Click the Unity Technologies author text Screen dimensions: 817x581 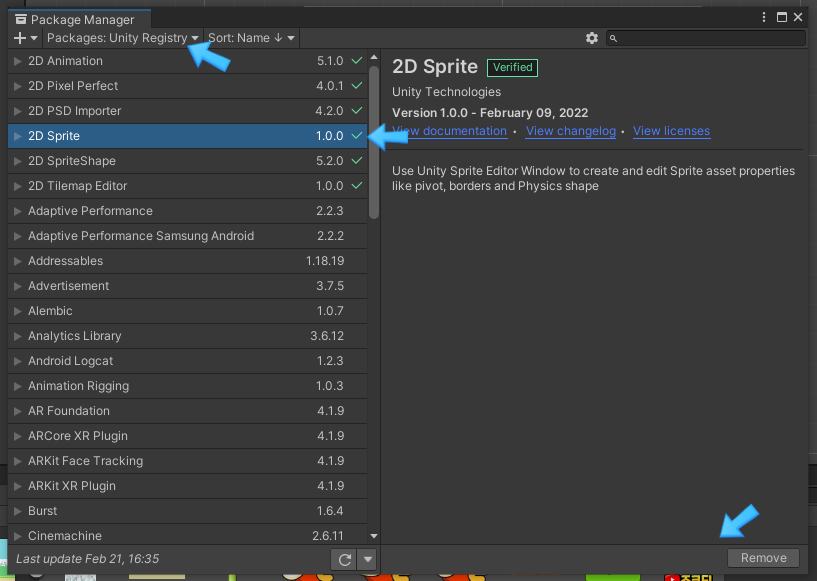tap(447, 92)
